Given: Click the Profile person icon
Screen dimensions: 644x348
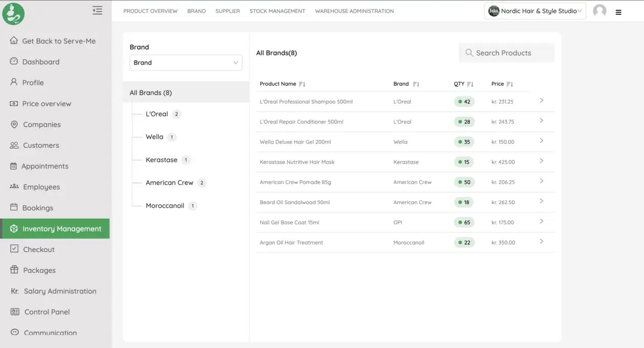Looking at the screenshot, I should coord(14,82).
